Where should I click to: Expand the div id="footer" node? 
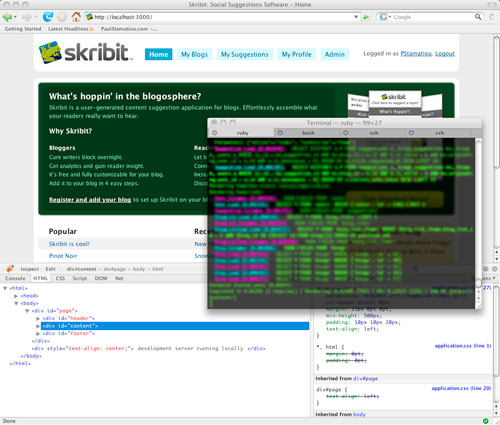[38, 333]
